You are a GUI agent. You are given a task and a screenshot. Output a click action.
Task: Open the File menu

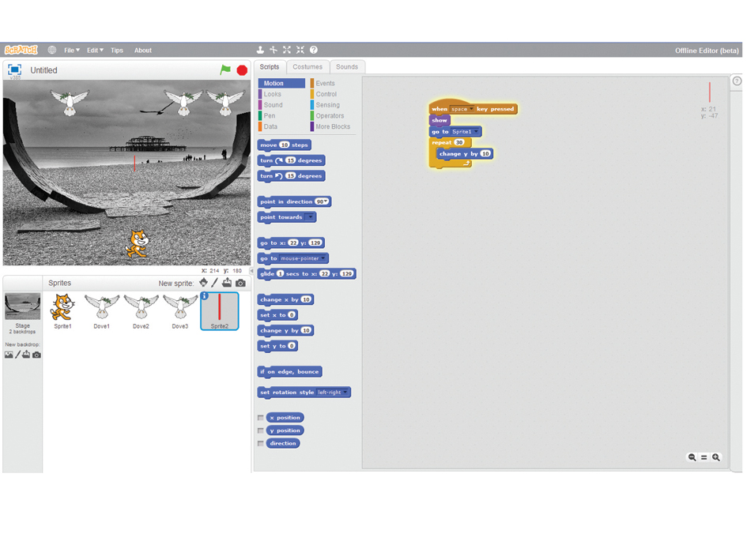[x=71, y=50]
